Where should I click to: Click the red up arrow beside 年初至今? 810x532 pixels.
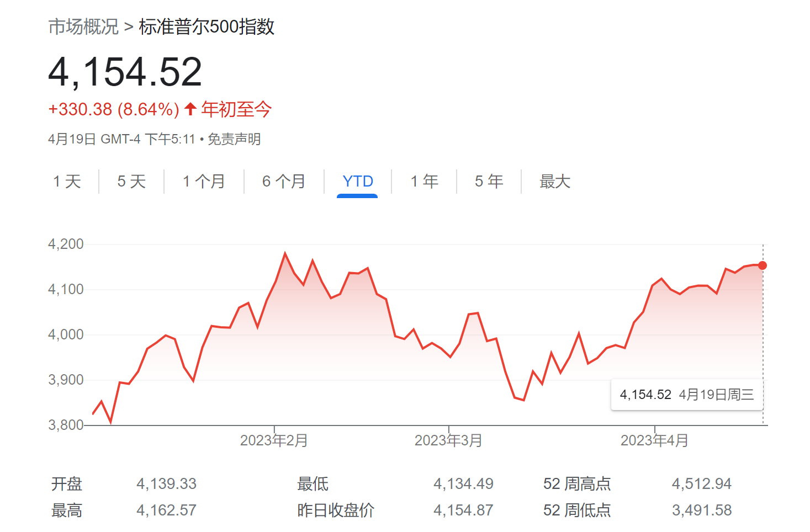click(x=190, y=109)
